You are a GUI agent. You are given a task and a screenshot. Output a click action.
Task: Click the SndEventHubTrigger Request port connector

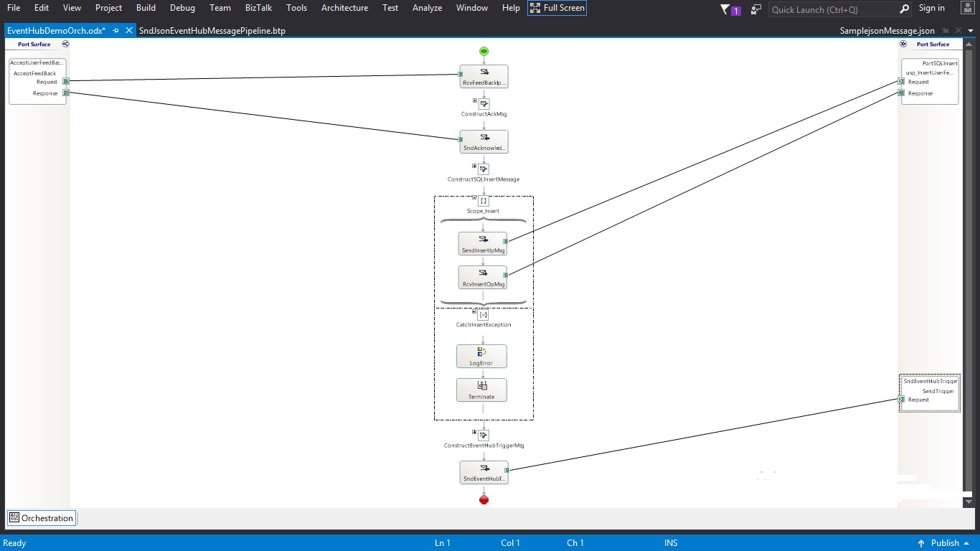[902, 400]
